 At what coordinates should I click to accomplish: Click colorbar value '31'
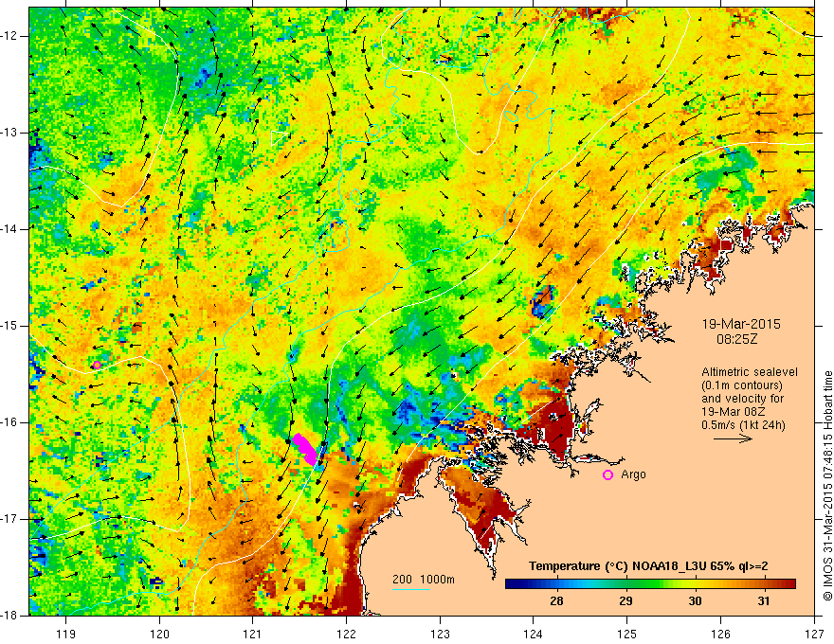(x=763, y=601)
